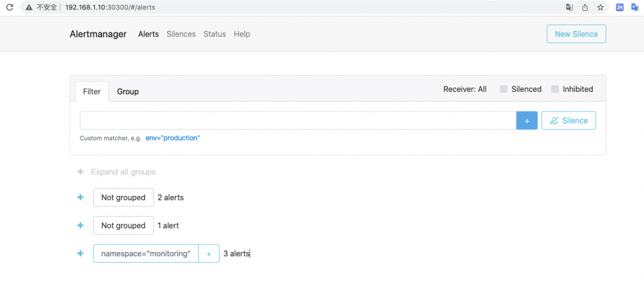Go to the Alerts nav item
The width and height of the screenshot is (644, 296).
(148, 34)
